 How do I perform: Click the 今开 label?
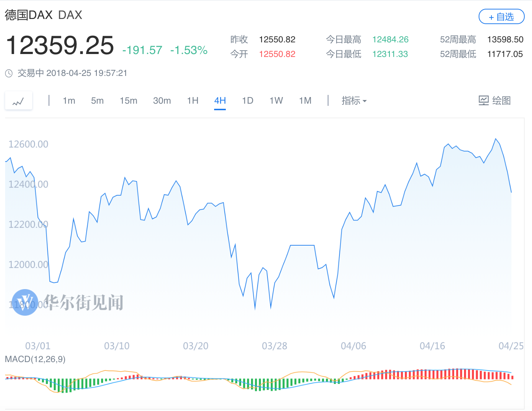[239, 54]
